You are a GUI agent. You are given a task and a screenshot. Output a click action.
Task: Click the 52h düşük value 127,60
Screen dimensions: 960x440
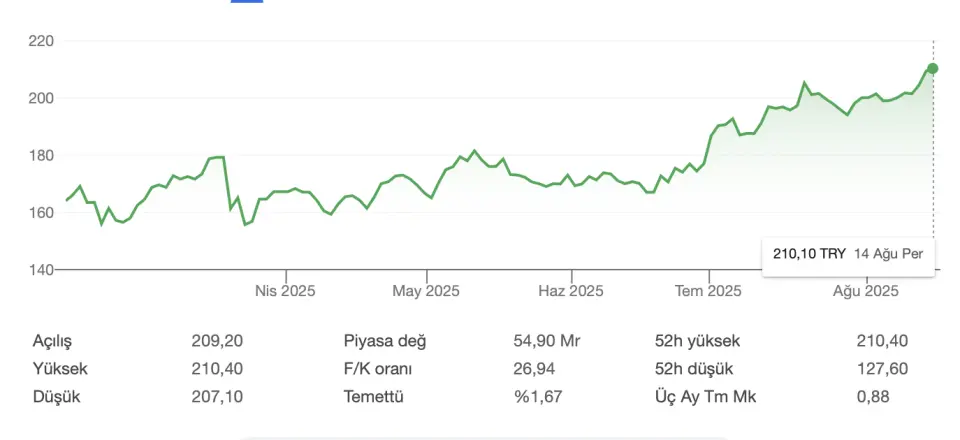coord(882,369)
